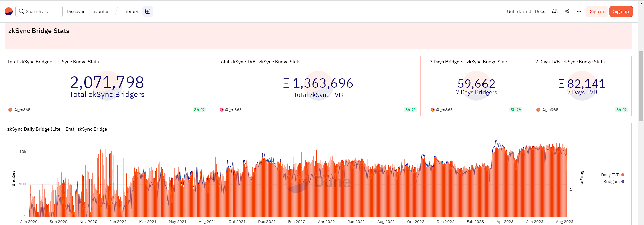
Task: Click 8h refresh badge on 7 Days Bridgers card
Action: point(516,110)
